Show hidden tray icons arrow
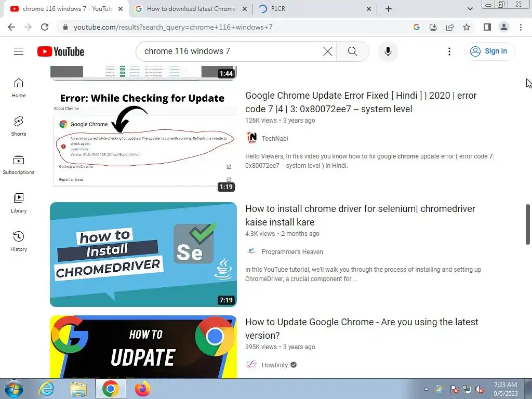The height and width of the screenshot is (399, 532). click(426, 389)
